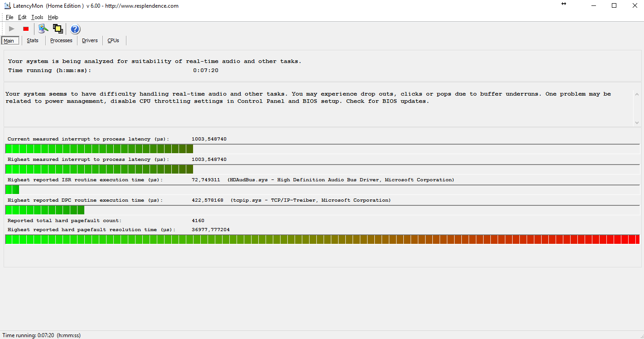Switch to the Processes tab
This screenshot has height=339, width=644.
(61, 40)
